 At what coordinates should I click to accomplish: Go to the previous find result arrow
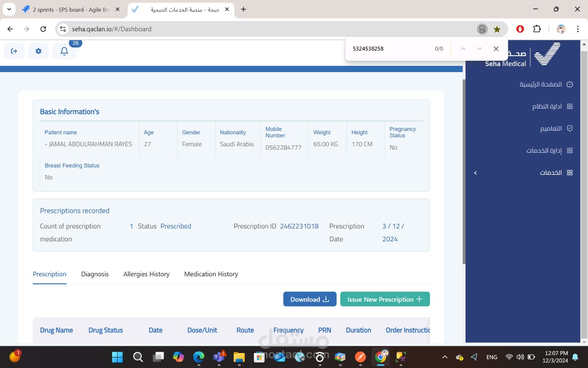pyautogui.click(x=463, y=49)
